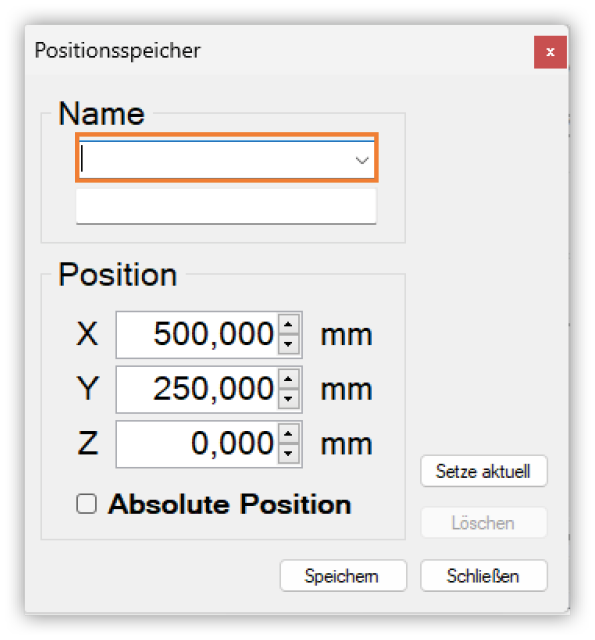Click into the X value field
The height and width of the screenshot is (640, 595).
tap(198, 335)
